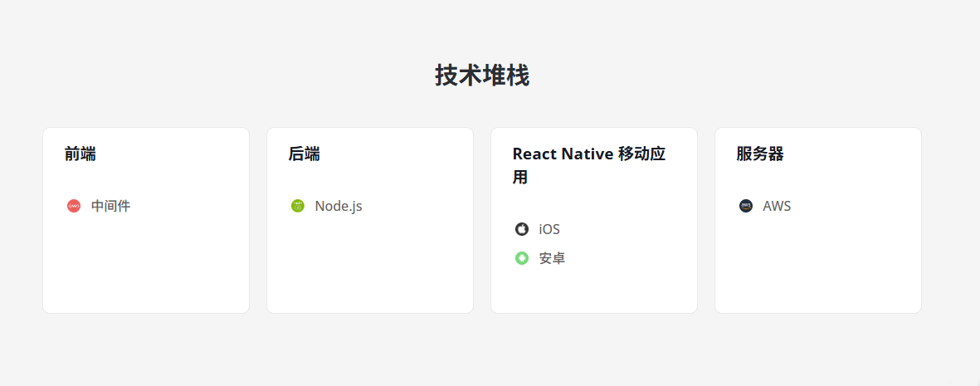Click empty space inside the 后端 card
Image resolution: width=980 pixels, height=386 pixels.
pyautogui.click(x=370, y=266)
